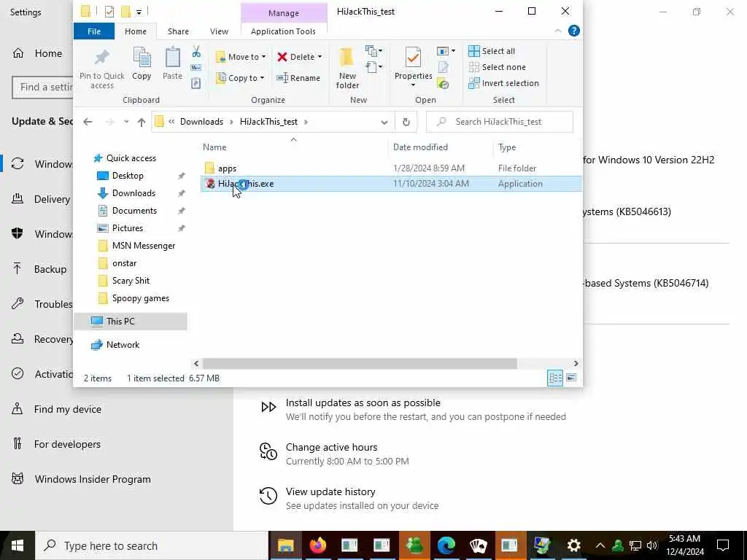The height and width of the screenshot is (560, 747).
Task: Open Solitaire cards icon on taskbar
Action: (x=478, y=545)
